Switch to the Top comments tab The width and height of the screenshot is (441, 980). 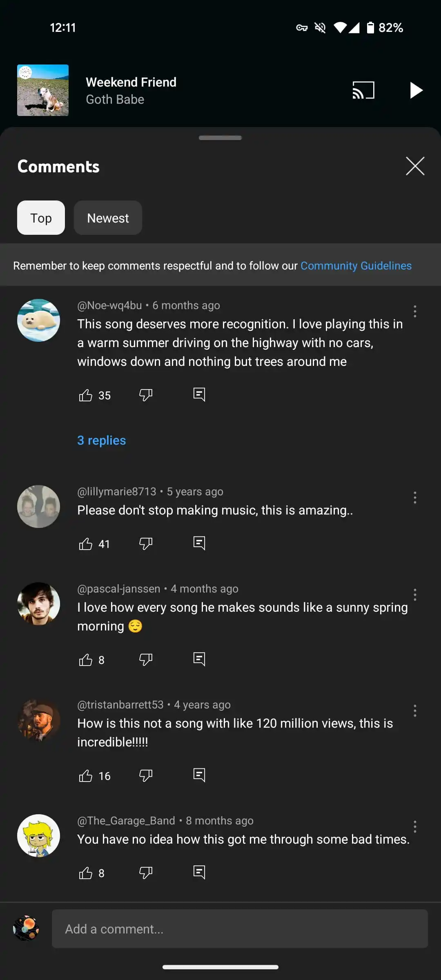point(41,218)
